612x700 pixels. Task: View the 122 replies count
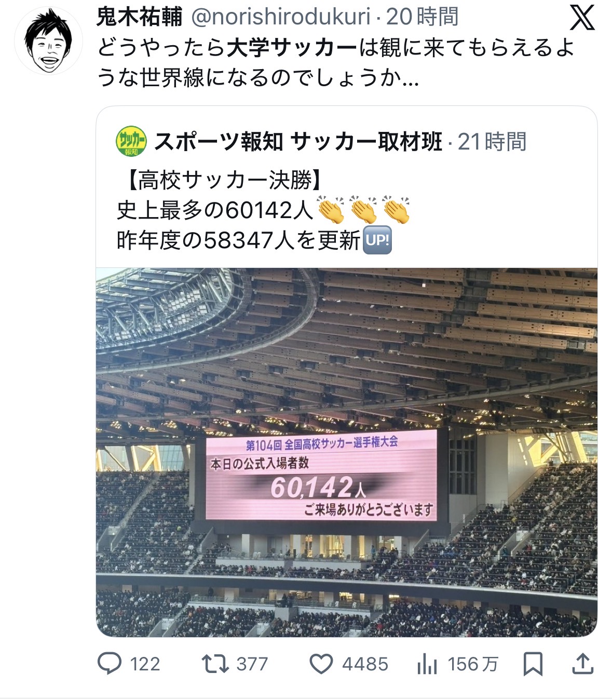[145, 664]
